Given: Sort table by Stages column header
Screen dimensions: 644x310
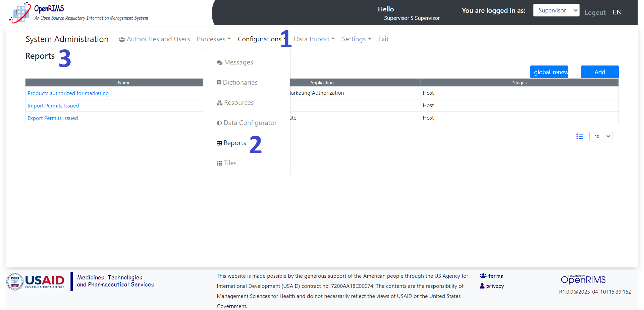Looking at the screenshot, I should tap(520, 83).
